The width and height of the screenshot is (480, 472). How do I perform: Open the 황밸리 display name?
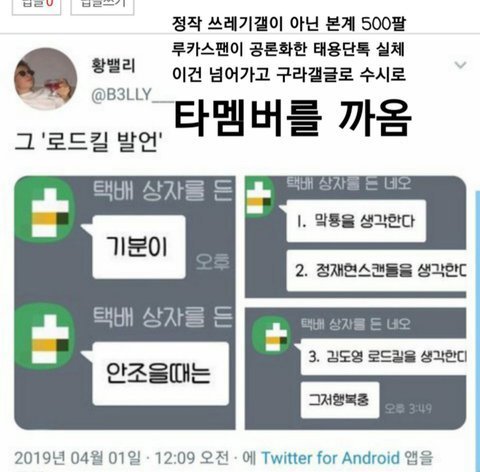[113, 65]
